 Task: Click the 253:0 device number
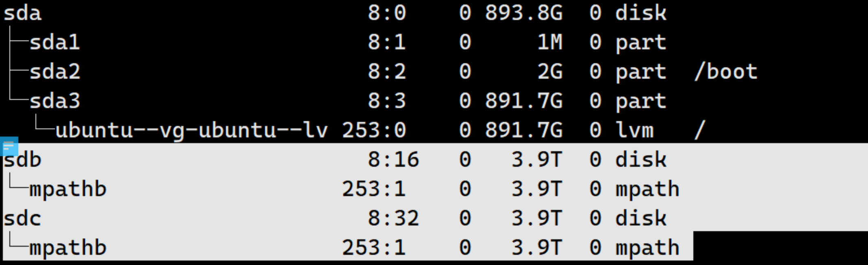pyautogui.click(x=374, y=130)
